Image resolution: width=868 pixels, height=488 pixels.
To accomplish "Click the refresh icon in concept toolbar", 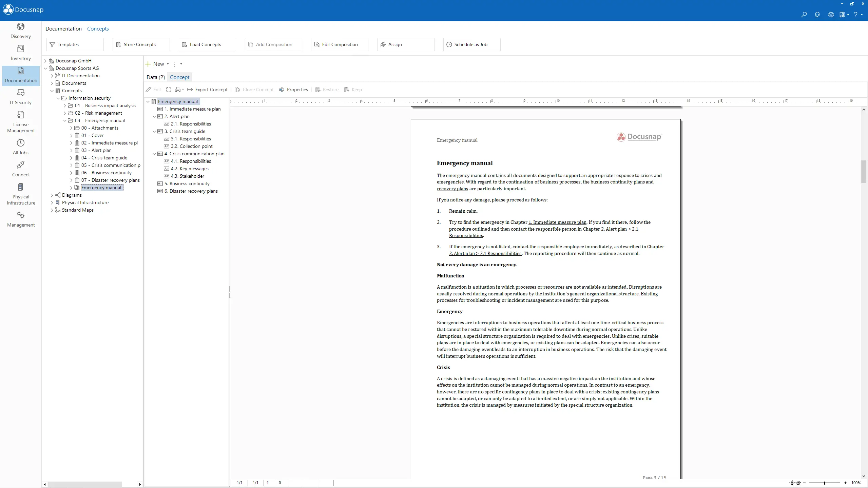I will click(169, 90).
